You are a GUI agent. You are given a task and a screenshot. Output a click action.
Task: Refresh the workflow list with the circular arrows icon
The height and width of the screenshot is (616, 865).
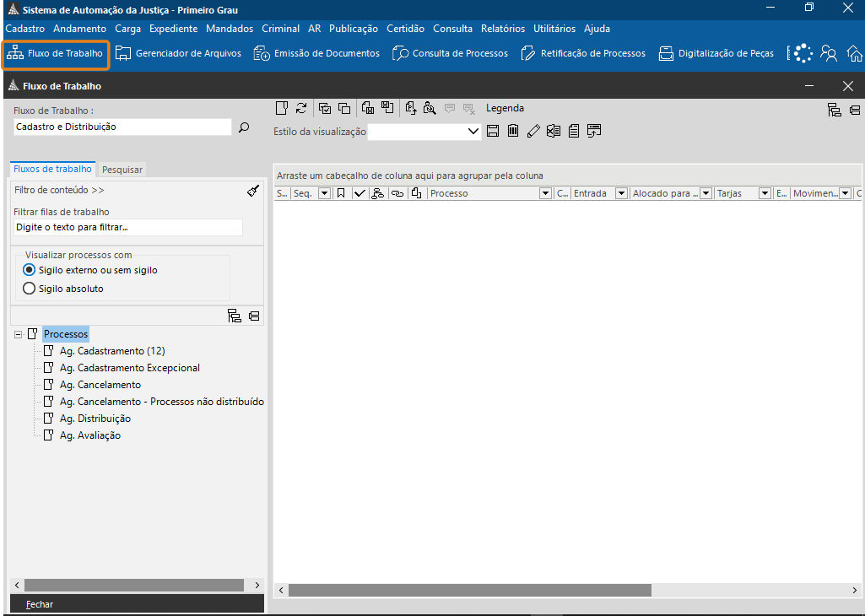pos(301,108)
